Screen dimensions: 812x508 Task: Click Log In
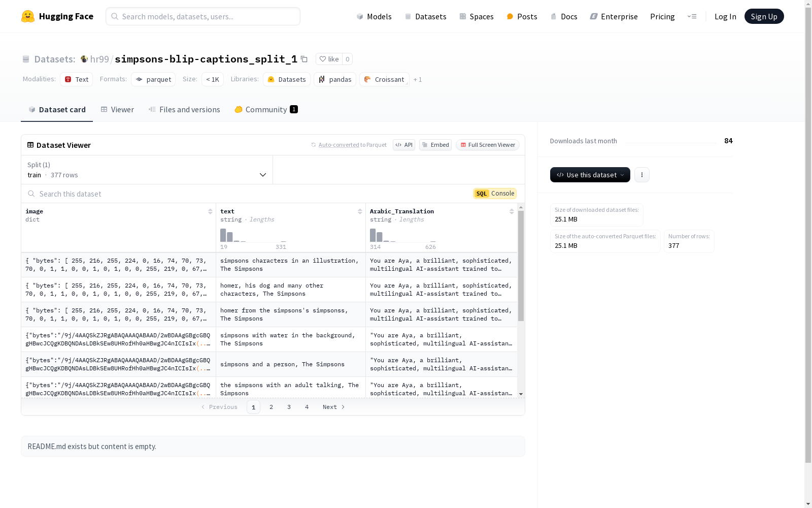(725, 16)
